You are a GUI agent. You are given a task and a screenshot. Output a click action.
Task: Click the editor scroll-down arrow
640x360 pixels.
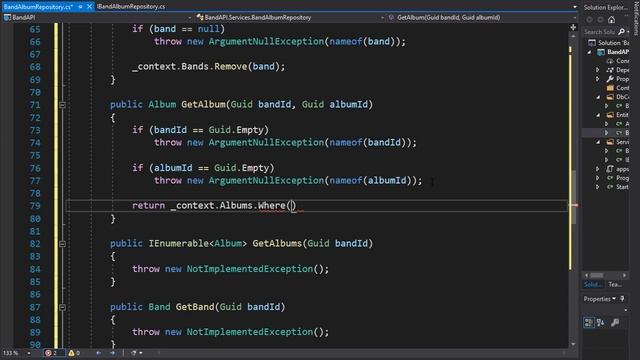click(x=573, y=344)
